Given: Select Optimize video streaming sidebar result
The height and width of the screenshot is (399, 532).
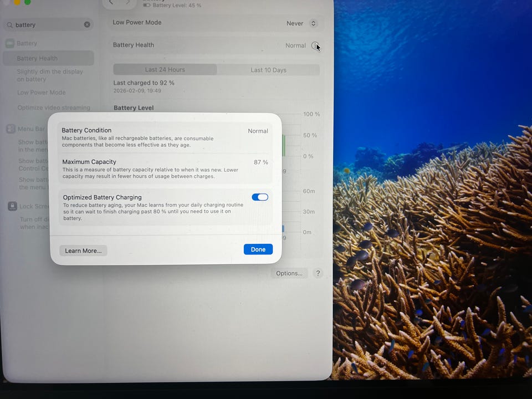Looking at the screenshot, I should (53, 108).
